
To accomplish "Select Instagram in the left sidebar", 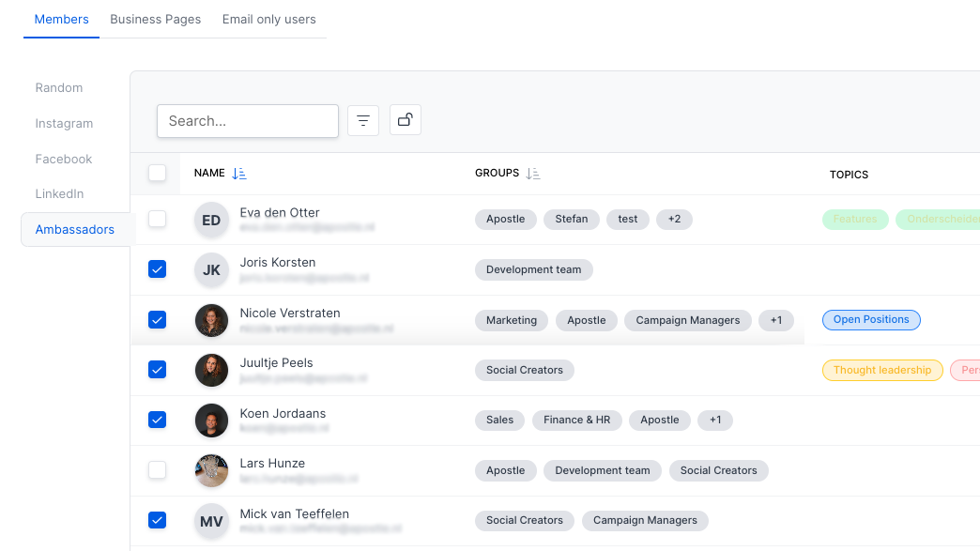I will [x=64, y=123].
